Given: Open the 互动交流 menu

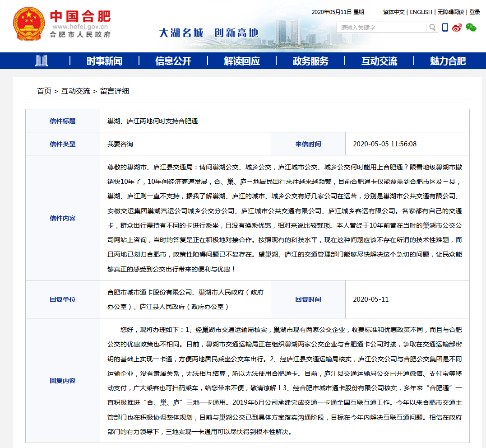Looking at the screenshot, I should [x=380, y=61].
